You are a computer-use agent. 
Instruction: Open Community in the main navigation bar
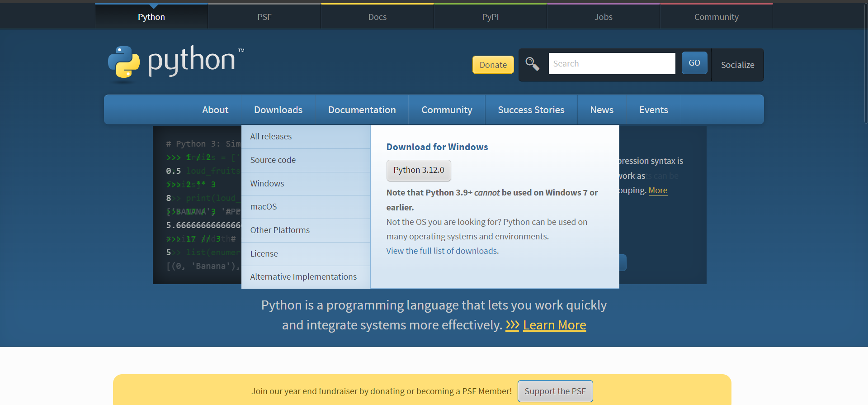click(x=447, y=110)
